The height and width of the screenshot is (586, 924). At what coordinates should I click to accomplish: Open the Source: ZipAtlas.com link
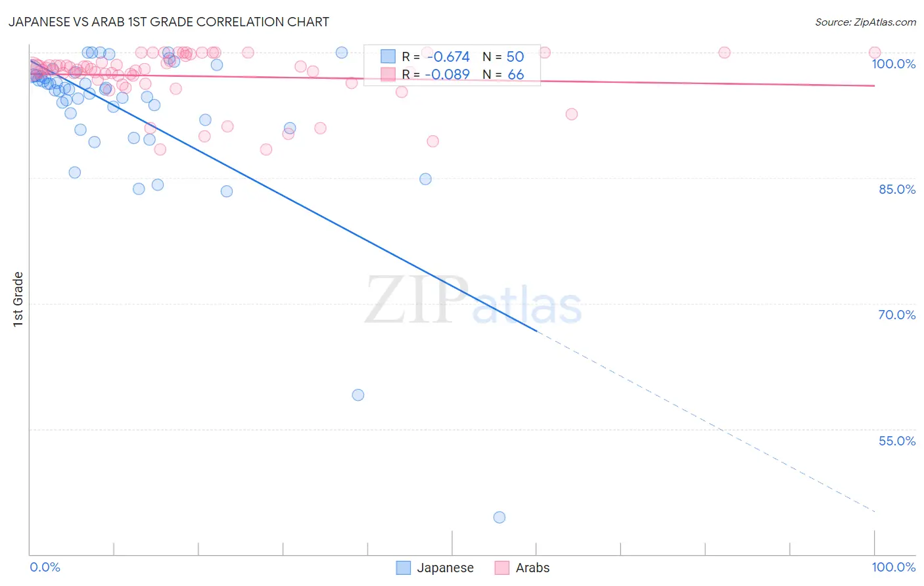click(x=866, y=22)
